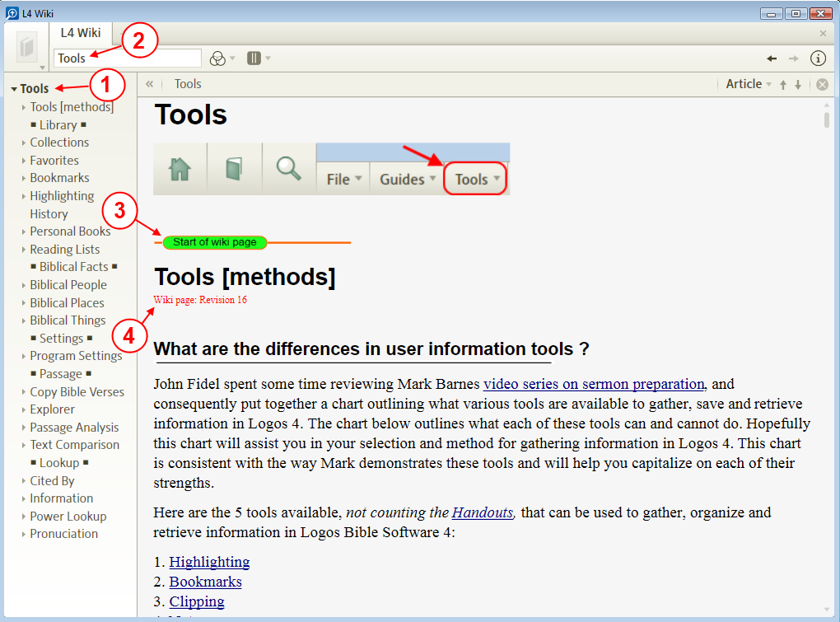Open the visual filters circles icon

217,58
